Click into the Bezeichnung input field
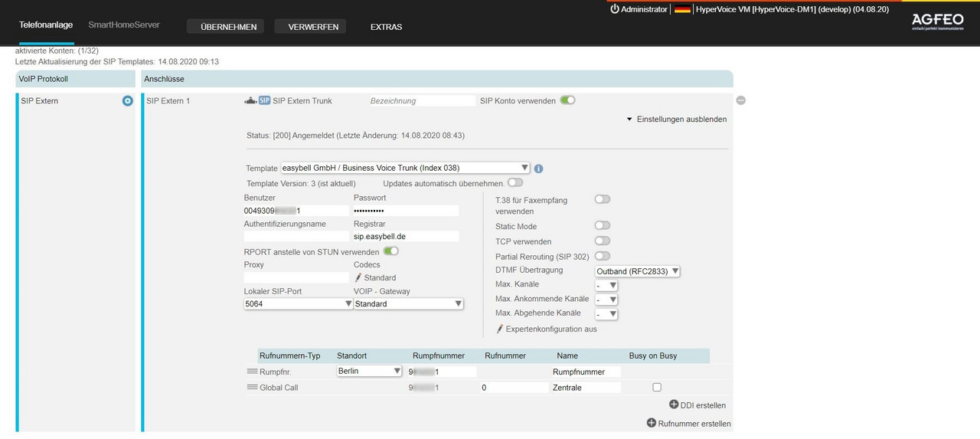 (421, 101)
